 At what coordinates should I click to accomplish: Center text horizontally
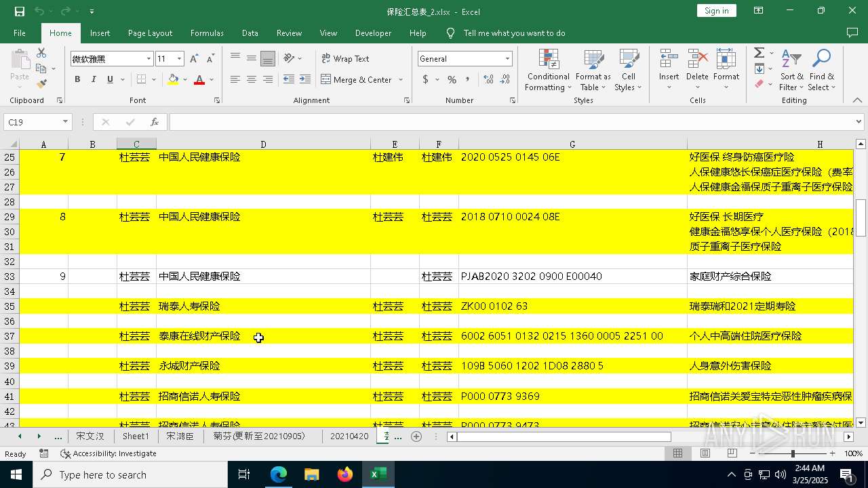tap(252, 79)
